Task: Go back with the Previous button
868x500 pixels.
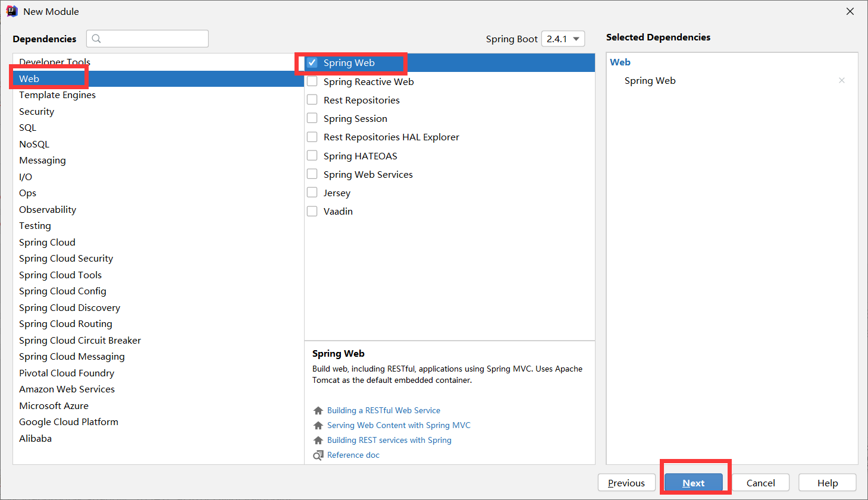Action: coord(626,483)
